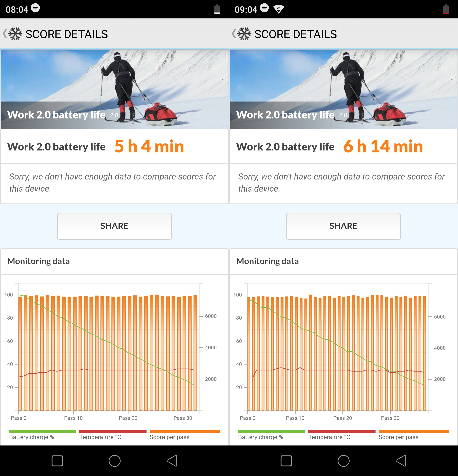Tap right 'Sorry, we don't have enough data' message
The height and width of the screenshot is (476, 458).
pos(341,182)
